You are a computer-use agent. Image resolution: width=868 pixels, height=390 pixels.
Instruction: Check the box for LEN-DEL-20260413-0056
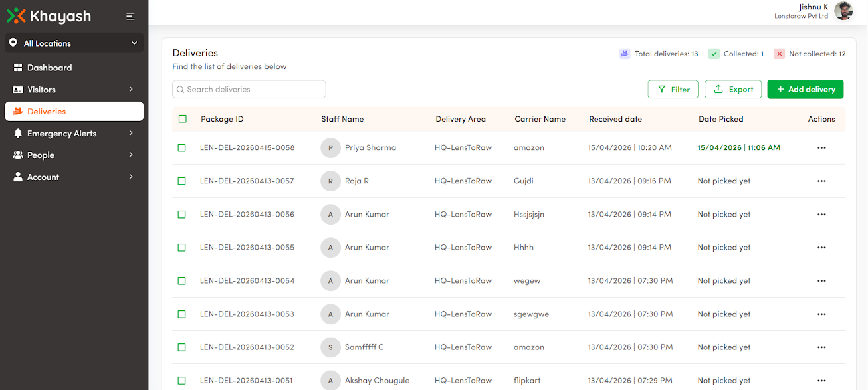[182, 215]
